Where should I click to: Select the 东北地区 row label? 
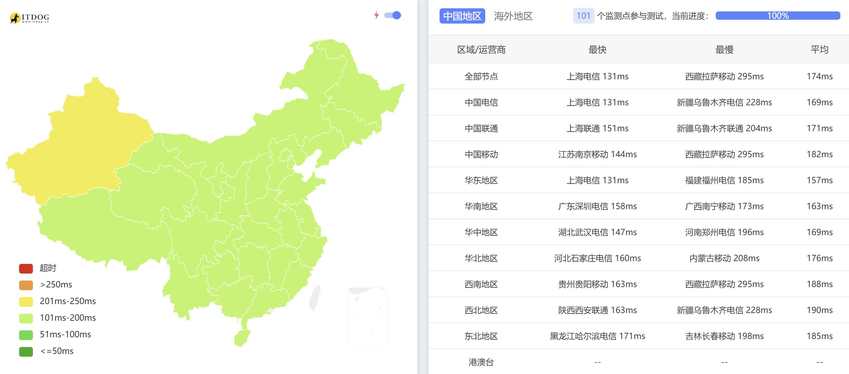[481, 336]
